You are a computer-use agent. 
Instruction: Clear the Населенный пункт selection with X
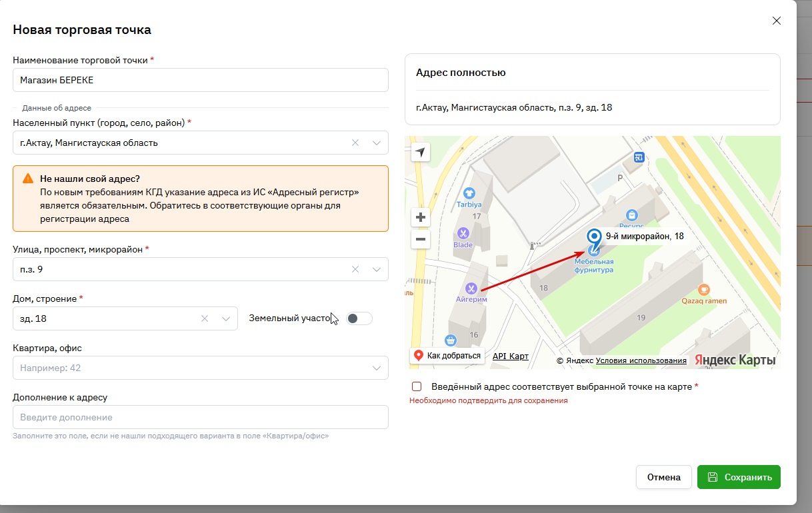pos(355,143)
